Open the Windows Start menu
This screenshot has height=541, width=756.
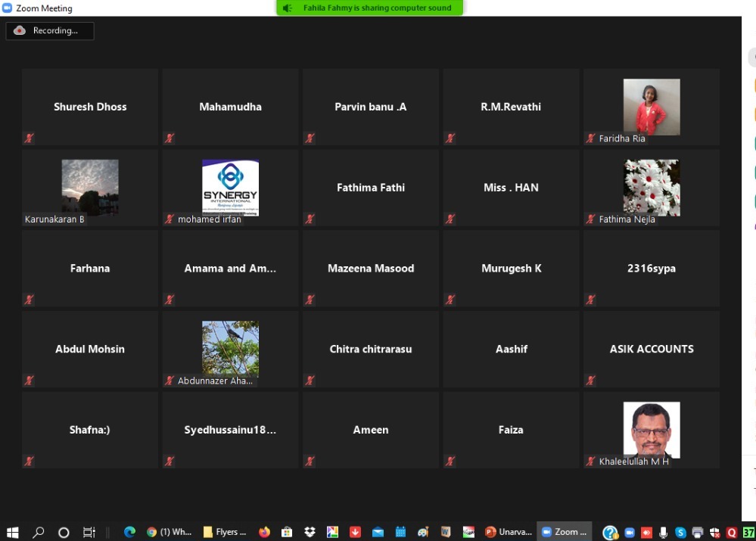(12, 532)
